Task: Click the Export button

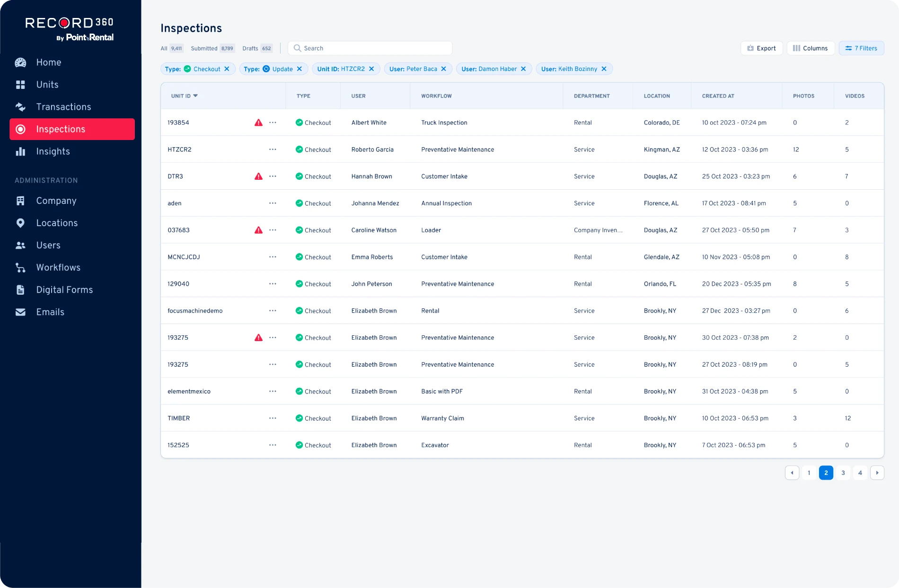Action: (761, 48)
